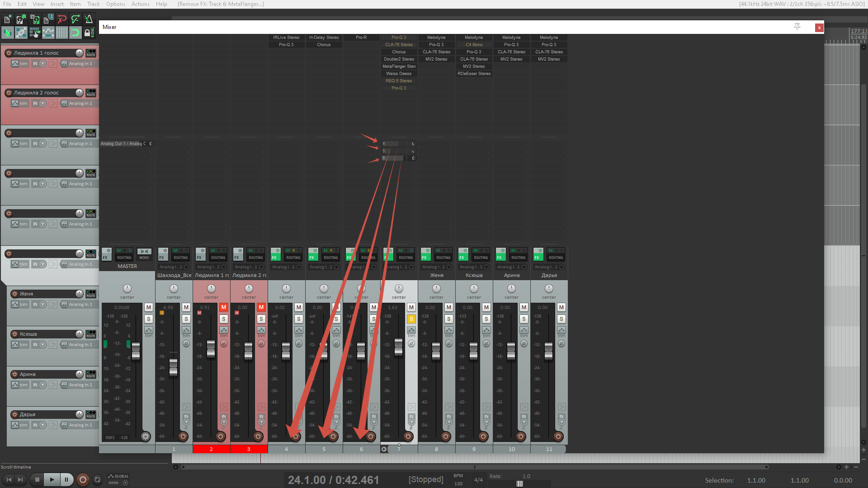Unsolo mixer track 7

[411, 319]
